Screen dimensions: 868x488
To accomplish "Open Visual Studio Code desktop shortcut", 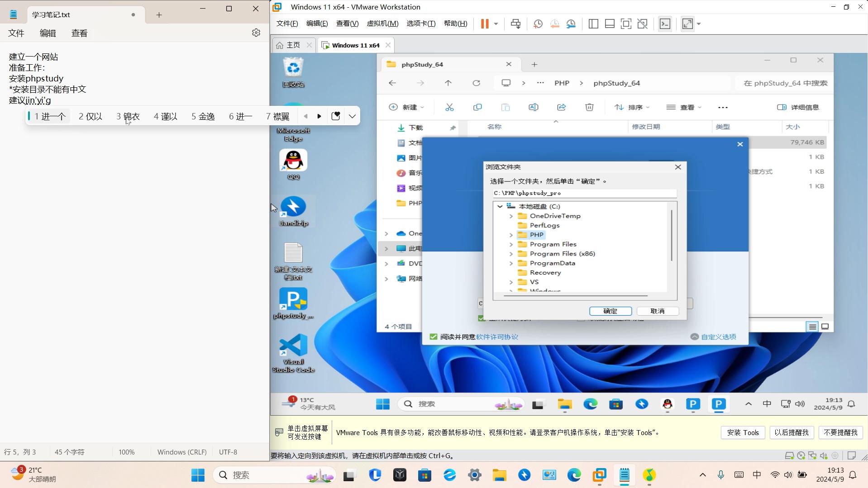I will point(293,353).
